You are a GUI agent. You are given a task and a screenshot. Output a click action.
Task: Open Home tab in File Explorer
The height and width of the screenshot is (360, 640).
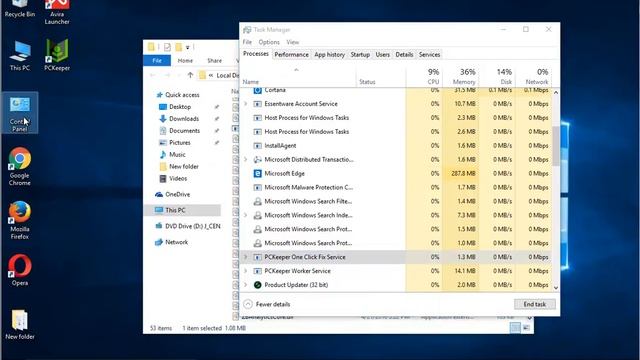[185, 60]
